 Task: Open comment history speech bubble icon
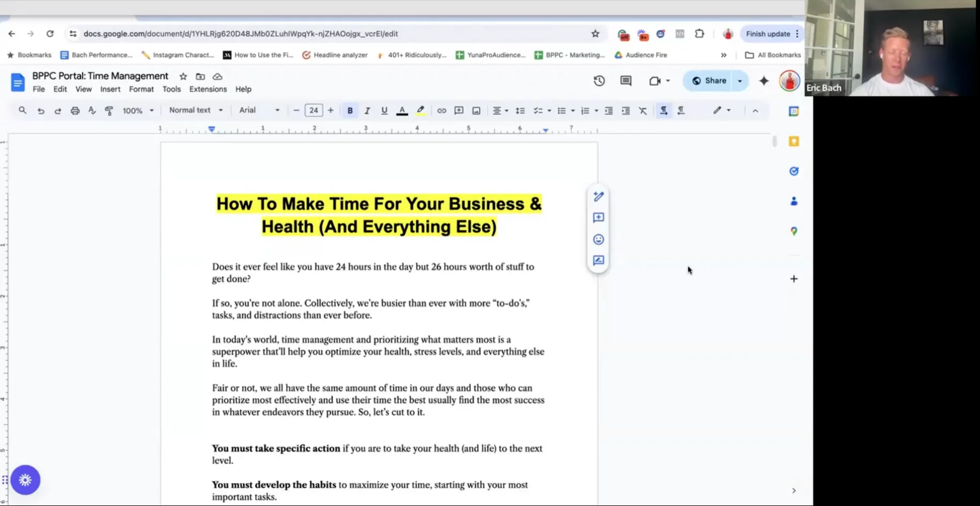click(x=626, y=81)
